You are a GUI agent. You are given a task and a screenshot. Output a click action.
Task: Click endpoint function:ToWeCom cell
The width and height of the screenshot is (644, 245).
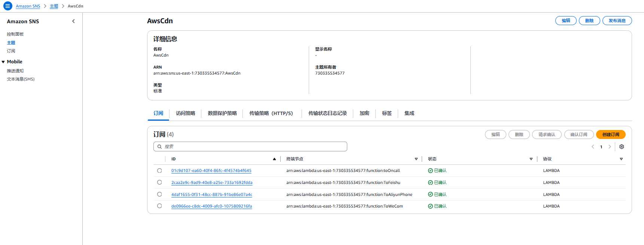pyautogui.click(x=345, y=206)
